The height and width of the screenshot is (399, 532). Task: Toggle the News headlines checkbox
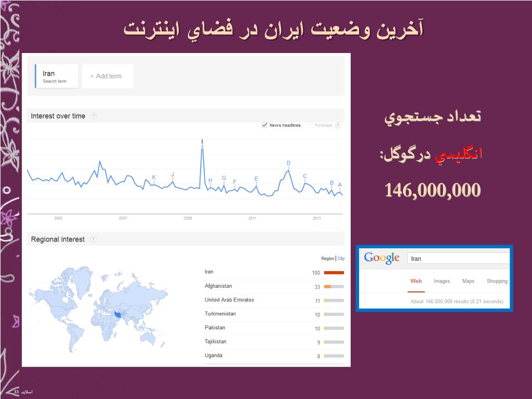(x=264, y=125)
